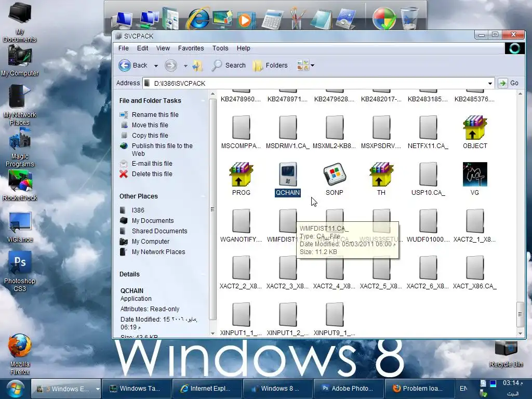The image size is (532, 399).
Task: Open RocketDock desktop icon
Action: 20,185
